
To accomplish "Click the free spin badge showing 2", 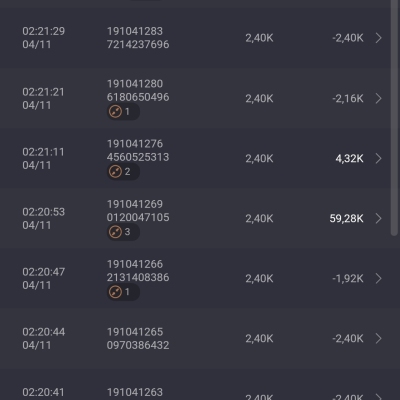I will click(123, 172).
